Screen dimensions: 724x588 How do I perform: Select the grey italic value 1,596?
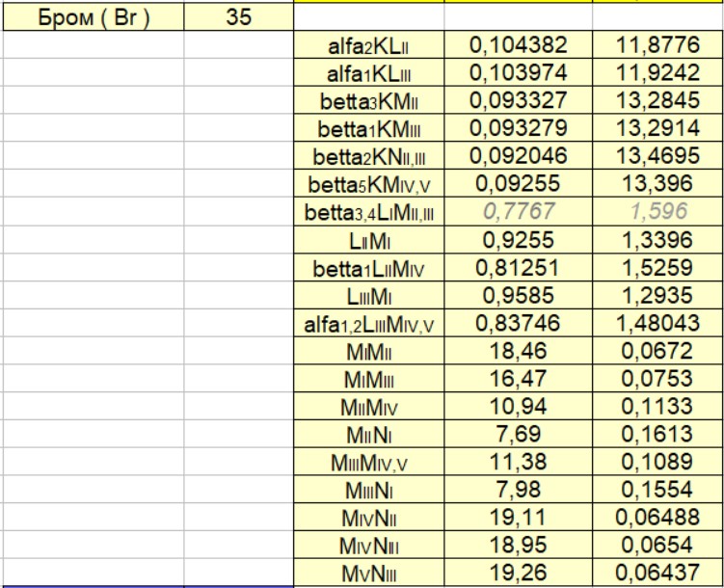pyautogui.click(x=658, y=212)
